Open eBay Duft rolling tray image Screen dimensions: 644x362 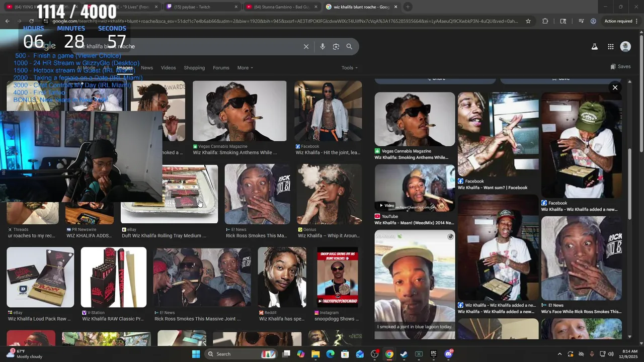coord(170,194)
